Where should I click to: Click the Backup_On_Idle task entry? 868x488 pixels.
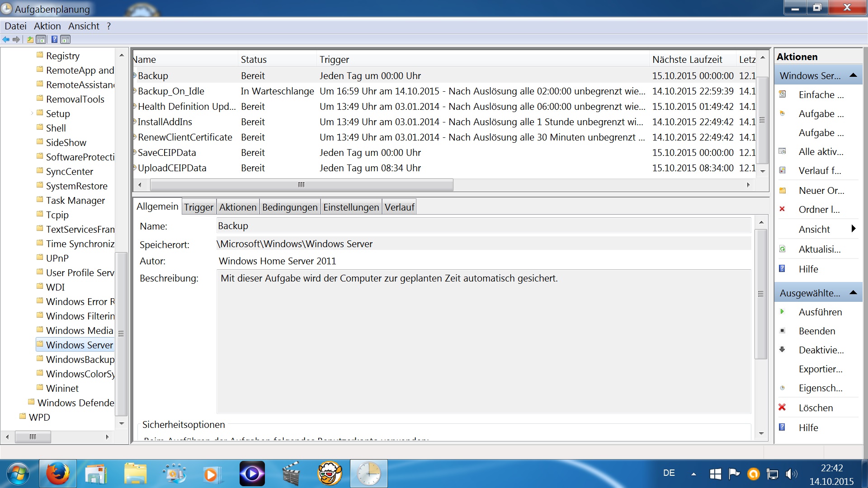pyautogui.click(x=171, y=90)
